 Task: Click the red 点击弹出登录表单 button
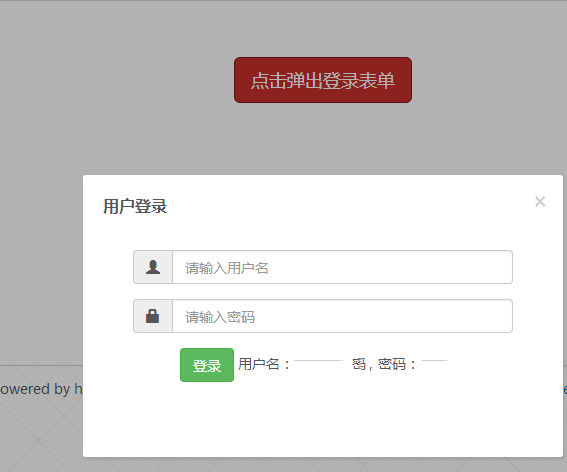coord(323,80)
